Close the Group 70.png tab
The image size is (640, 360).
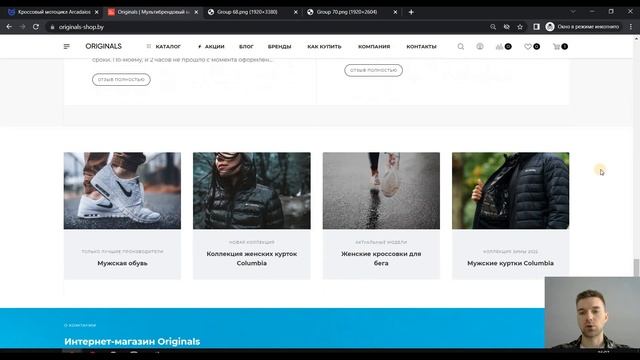pyautogui.click(x=395, y=12)
